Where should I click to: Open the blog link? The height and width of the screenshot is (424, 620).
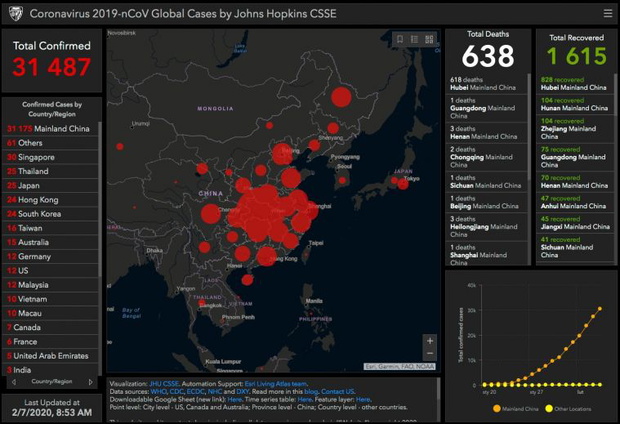click(311, 392)
